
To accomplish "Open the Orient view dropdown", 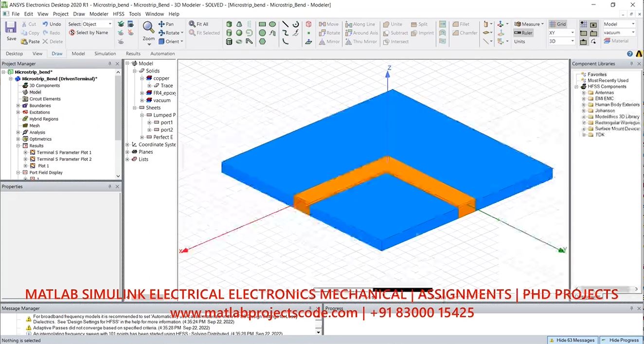I will tap(182, 41).
